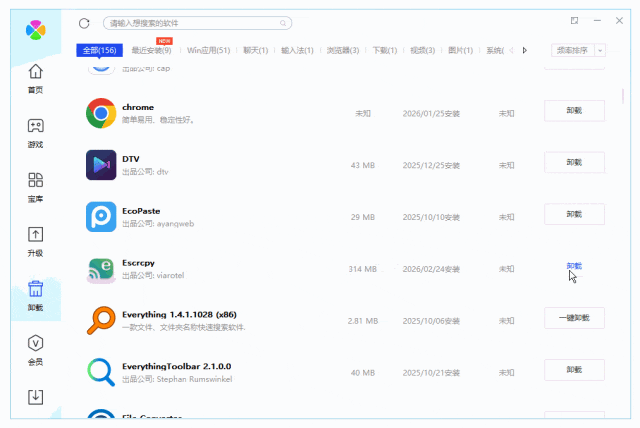Click the 卸载 link for Escrcpy
640x428 pixels.
pyautogui.click(x=574, y=266)
